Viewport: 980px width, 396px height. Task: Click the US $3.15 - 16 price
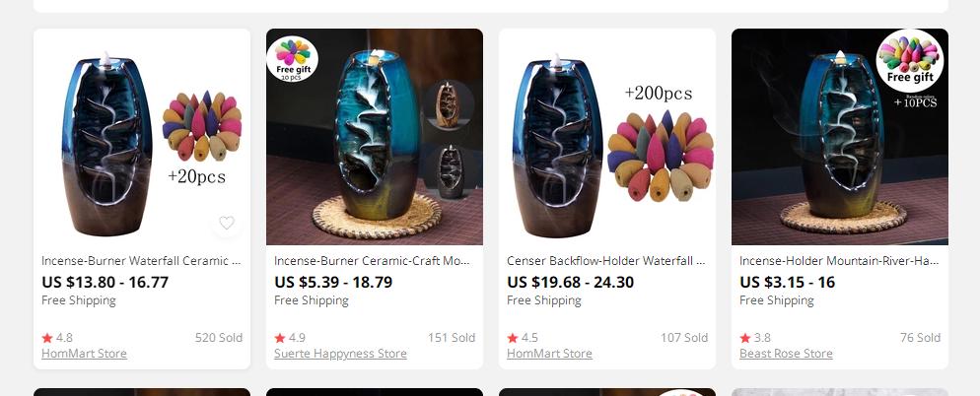pyautogui.click(x=788, y=283)
